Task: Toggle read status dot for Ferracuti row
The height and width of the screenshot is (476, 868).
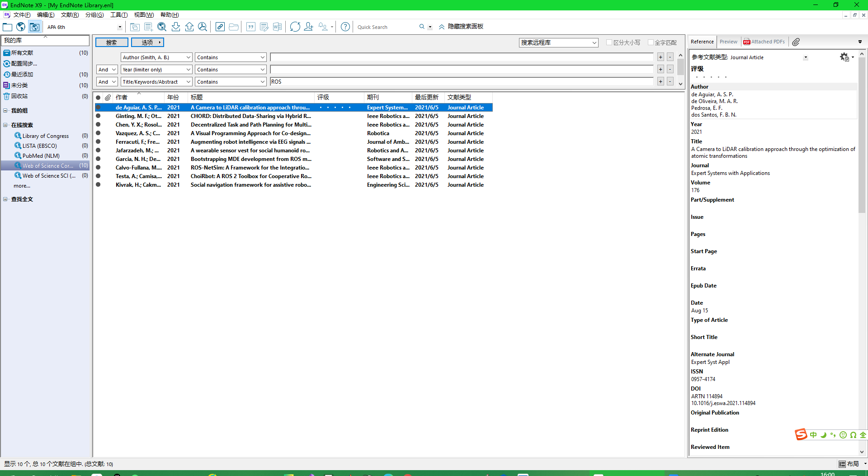Action: point(98,142)
